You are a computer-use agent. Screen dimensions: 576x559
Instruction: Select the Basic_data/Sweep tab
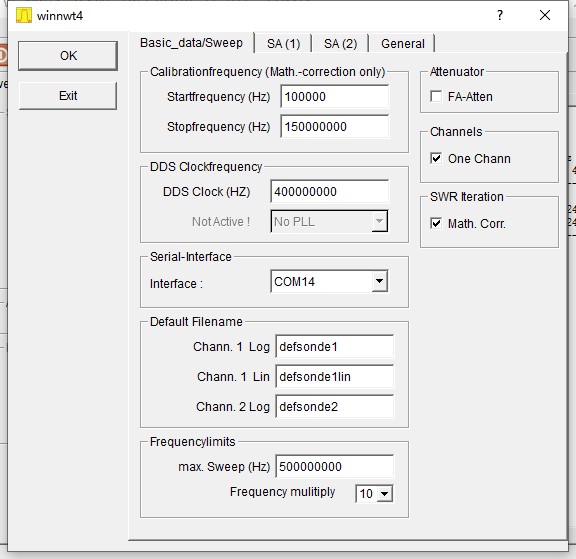click(x=191, y=43)
